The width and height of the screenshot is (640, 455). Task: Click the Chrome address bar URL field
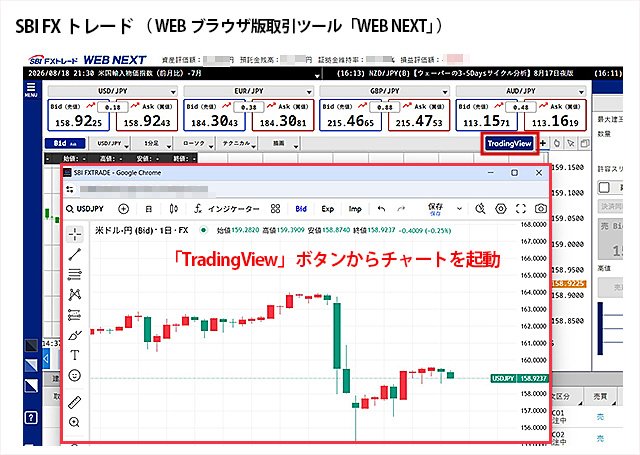point(145,189)
